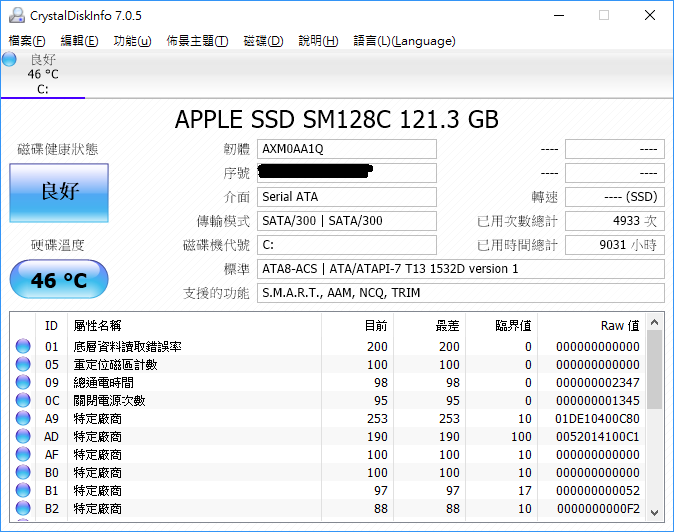The height and width of the screenshot is (532, 674).
Task: Click the ATA8-ACS standard field
Action: (461, 269)
